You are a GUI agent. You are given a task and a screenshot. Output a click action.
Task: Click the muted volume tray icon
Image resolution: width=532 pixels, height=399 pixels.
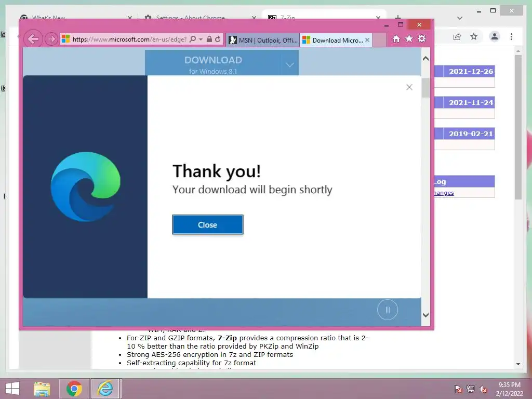[x=483, y=389]
